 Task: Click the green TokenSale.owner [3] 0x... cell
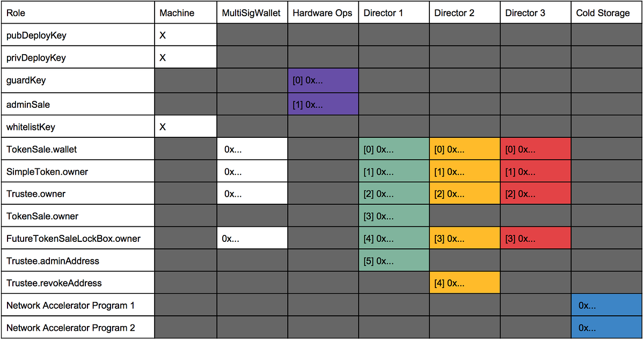(x=393, y=216)
